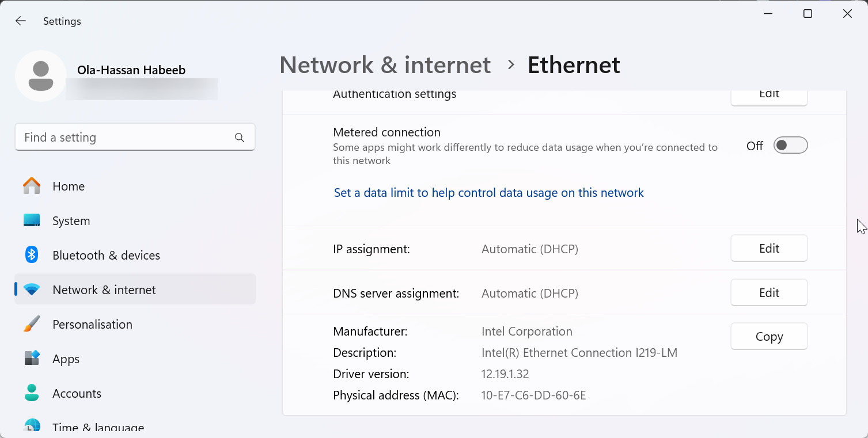Click the Accounts person icon

tap(32, 393)
